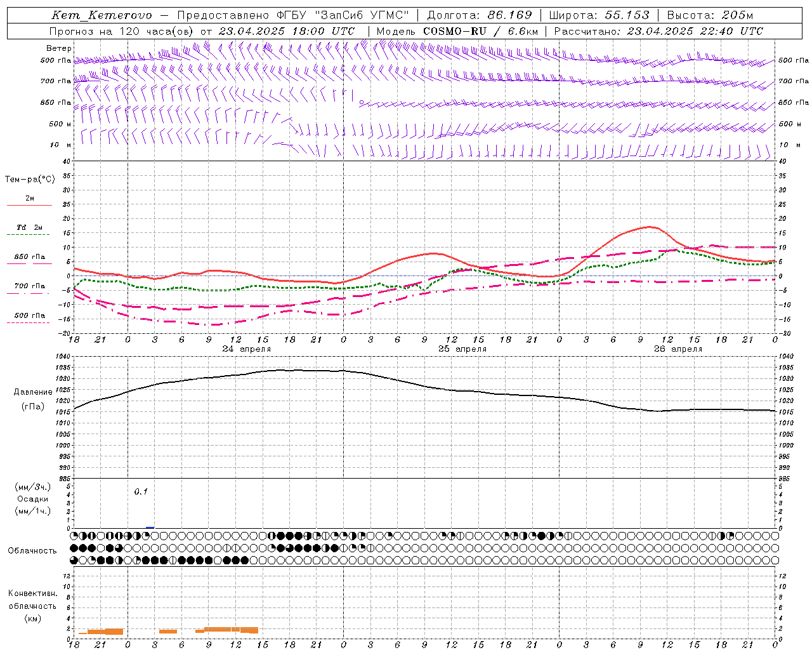Click the (гПа) pressure unit label
Image resolution: width=812 pixels, height=650 pixels.
pyautogui.click(x=33, y=407)
